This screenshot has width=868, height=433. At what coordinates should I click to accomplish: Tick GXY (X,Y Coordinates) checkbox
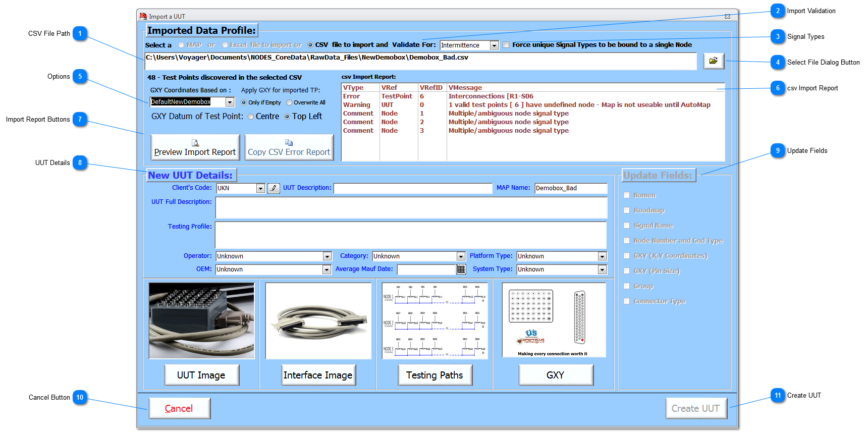(x=627, y=255)
